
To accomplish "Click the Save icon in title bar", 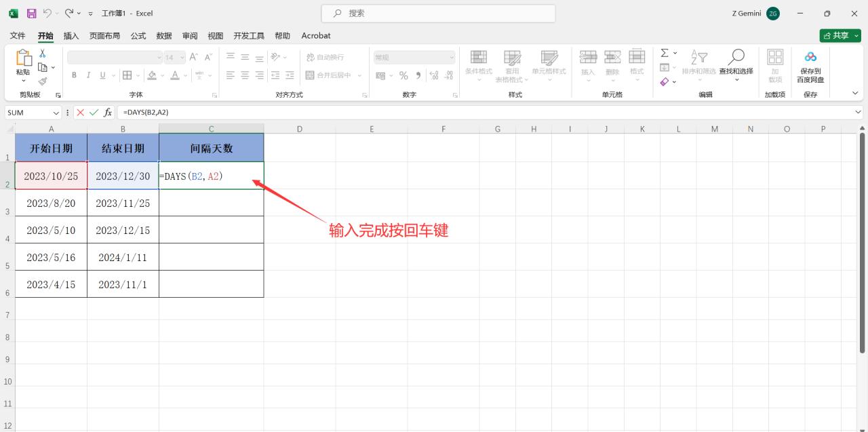I will (x=31, y=13).
